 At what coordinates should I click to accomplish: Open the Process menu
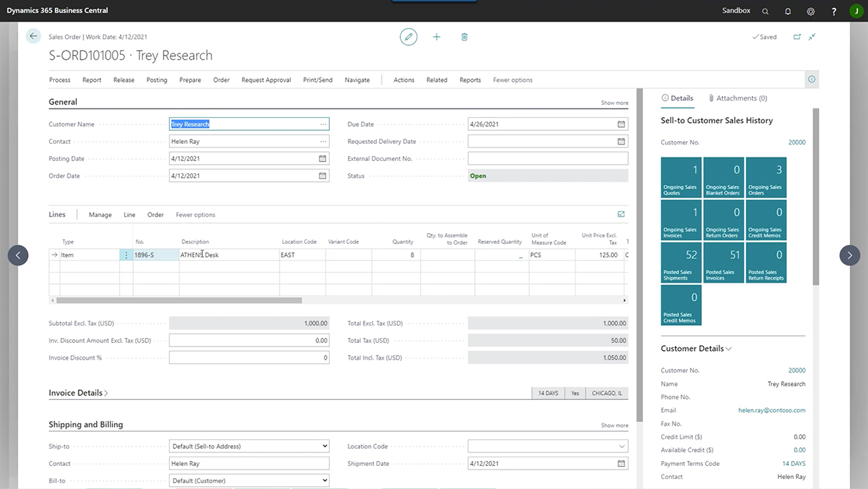click(60, 80)
